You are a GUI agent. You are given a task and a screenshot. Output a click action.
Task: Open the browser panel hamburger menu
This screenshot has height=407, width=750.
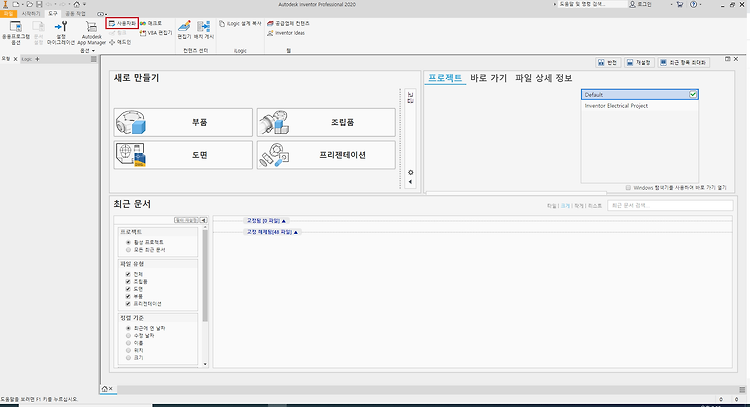[x=94, y=59]
